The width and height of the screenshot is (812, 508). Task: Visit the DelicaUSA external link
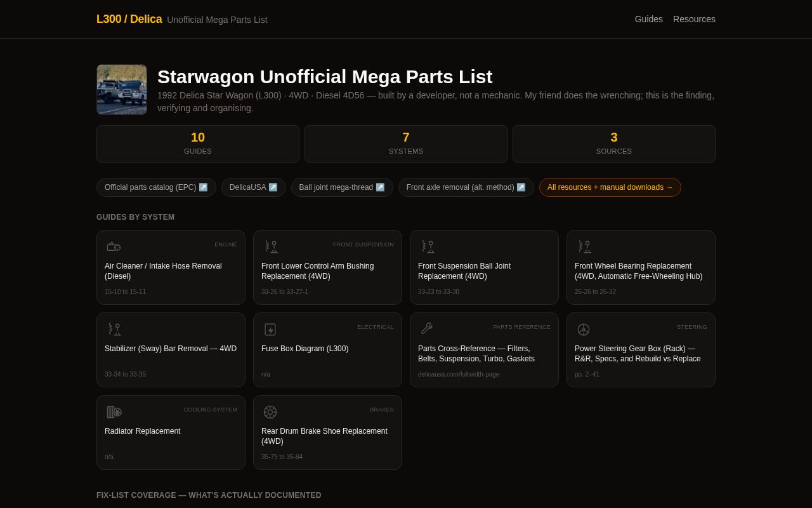click(x=254, y=187)
